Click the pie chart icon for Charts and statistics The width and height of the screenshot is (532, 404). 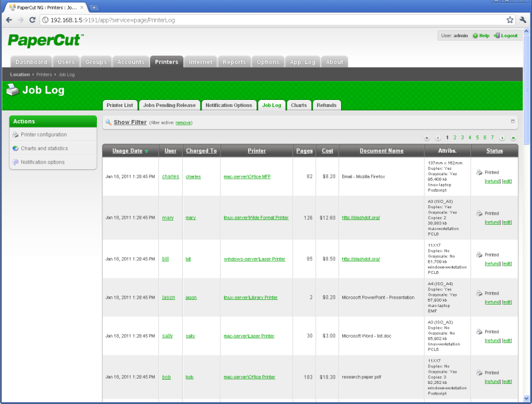click(15, 148)
